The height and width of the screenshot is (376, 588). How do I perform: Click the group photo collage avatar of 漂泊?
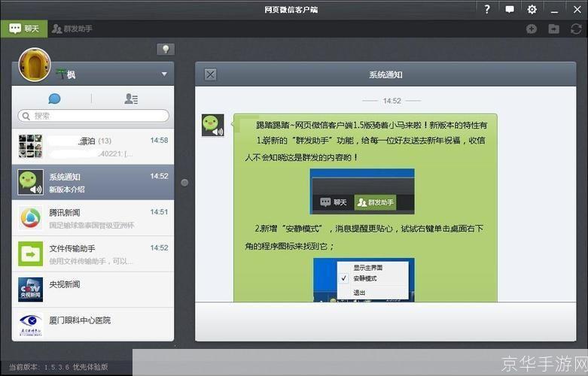point(30,146)
